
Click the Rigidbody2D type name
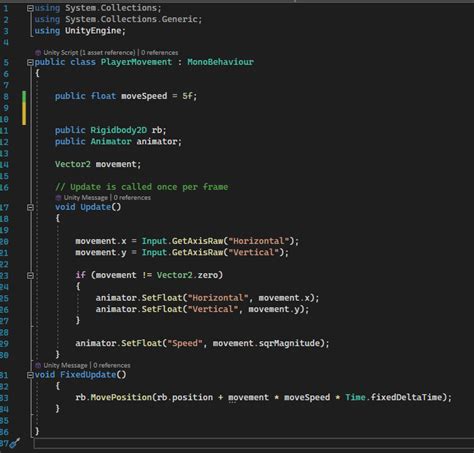click(119, 130)
